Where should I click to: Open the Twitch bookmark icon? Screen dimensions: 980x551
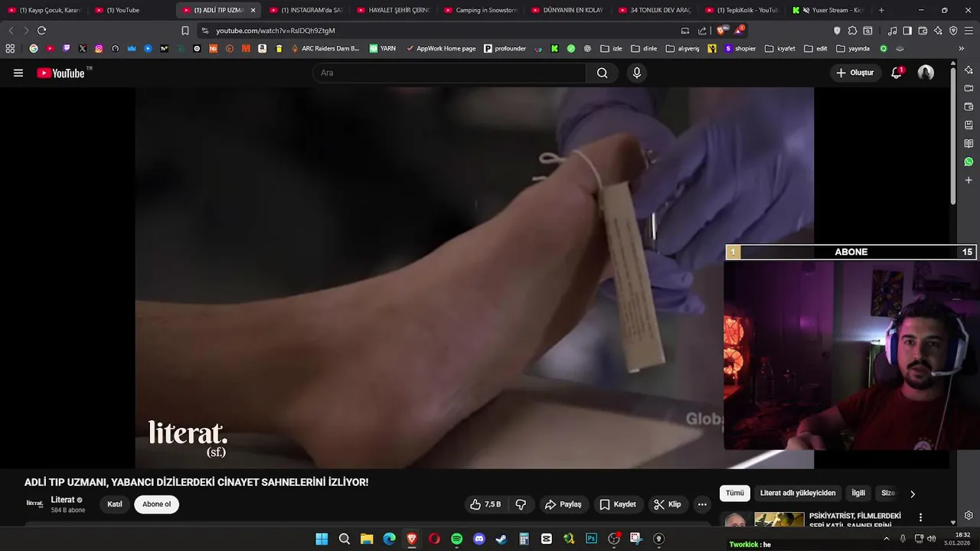click(67, 48)
